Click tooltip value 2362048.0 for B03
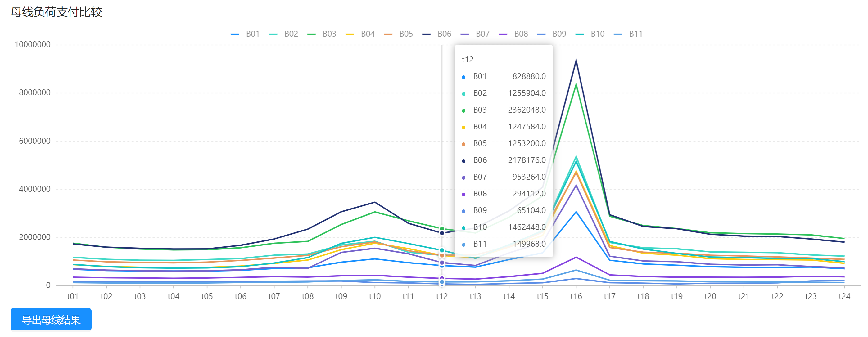Screen dimensions: 868x337 [x=527, y=110]
